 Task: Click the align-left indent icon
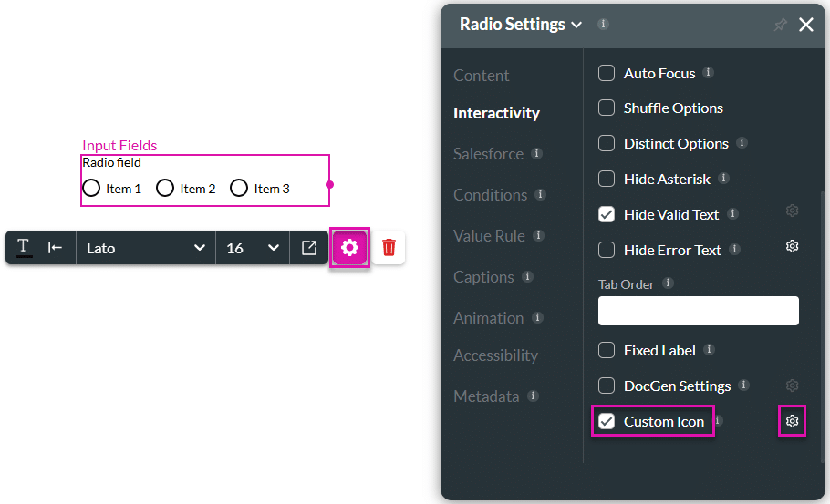(55, 248)
